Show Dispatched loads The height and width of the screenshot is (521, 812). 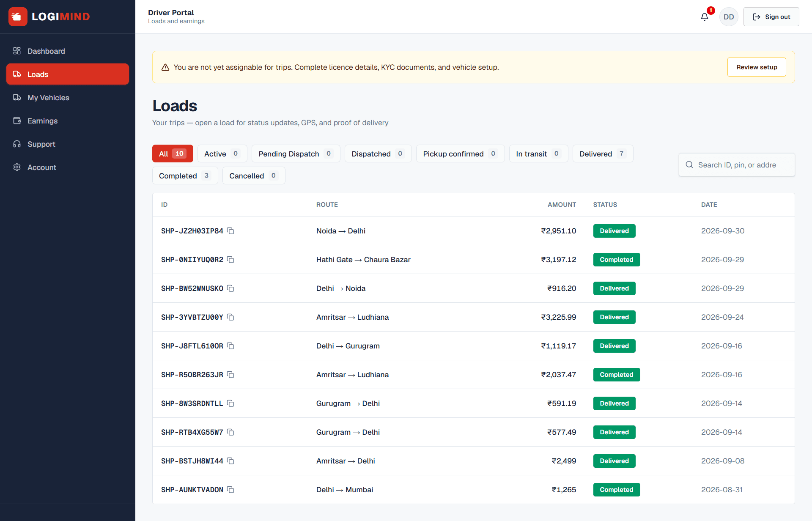(378, 154)
